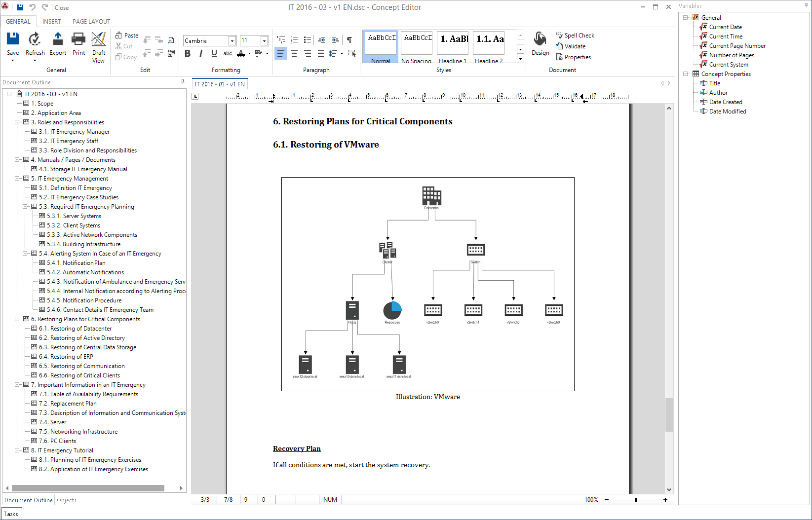Viewport: 812px width, 520px height.
Task: Switch to the INSERT ribbon tab
Action: click(x=51, y=21)
